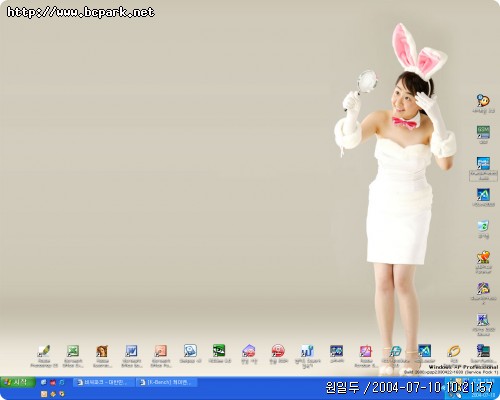500x400 pixels.
Task: Show desktop via first quick launch icon
Action: pyautogui.click(x=44, y=383)
